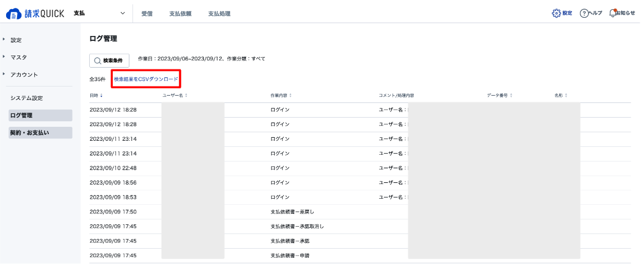Click the 支払依頼書ー承認取消し entry
Screen dimensions: 644x267
click(x=297, y=226)
